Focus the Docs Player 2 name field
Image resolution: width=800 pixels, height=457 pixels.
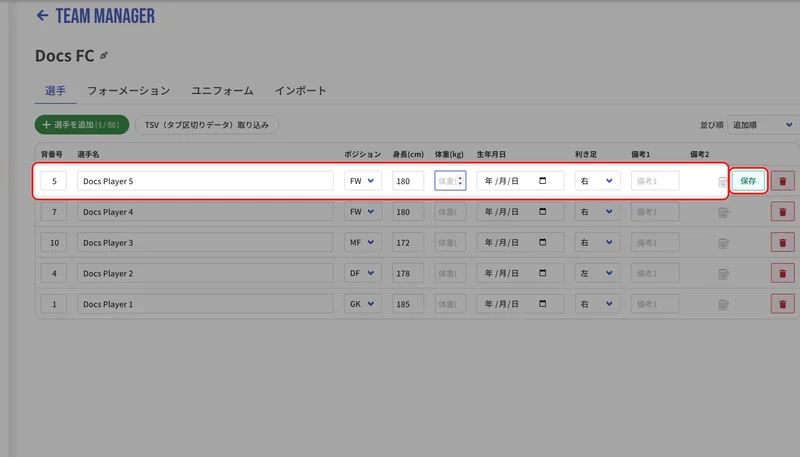tap(205, 273)
